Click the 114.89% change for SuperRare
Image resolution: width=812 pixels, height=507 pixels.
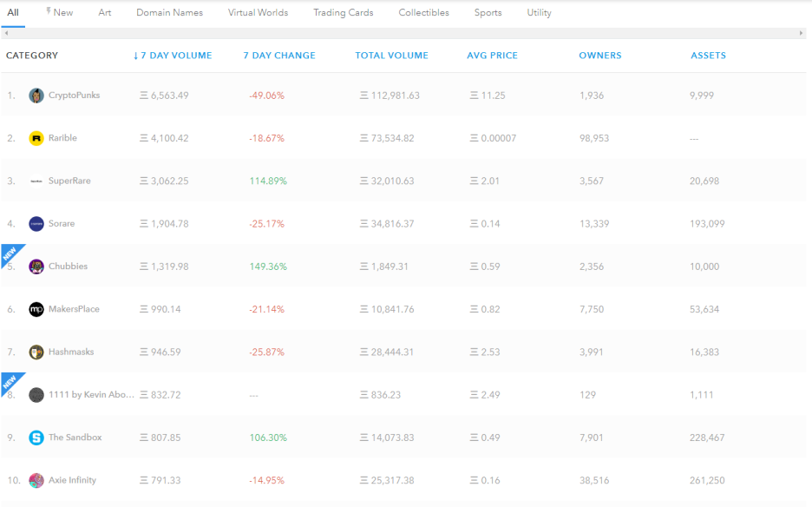click(268, 181)
